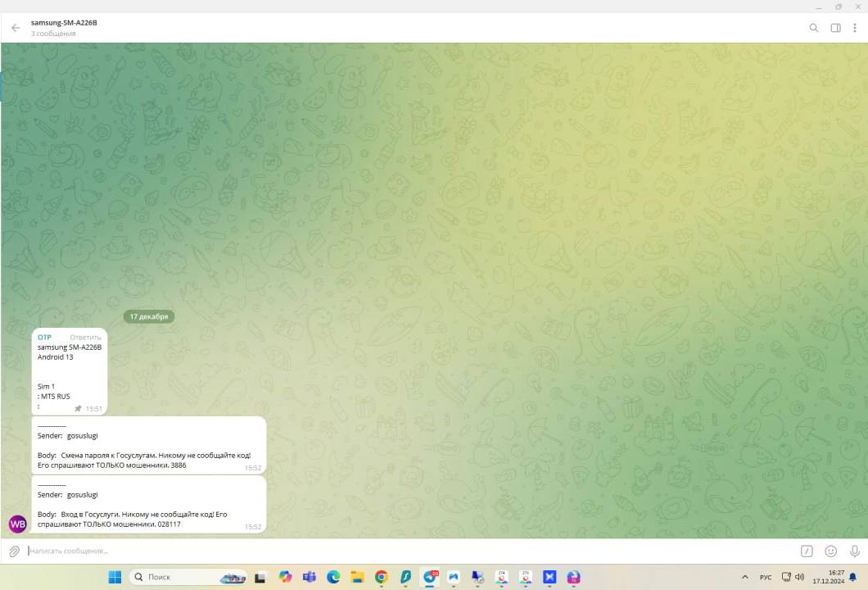
Task: Click the '17 декабря' date badge
Action: click(x=149, y=317)
